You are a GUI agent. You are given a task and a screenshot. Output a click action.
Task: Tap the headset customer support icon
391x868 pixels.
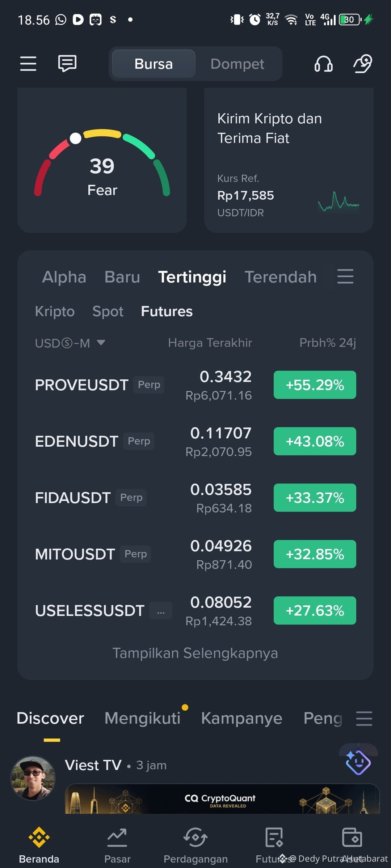click(324, 64)
